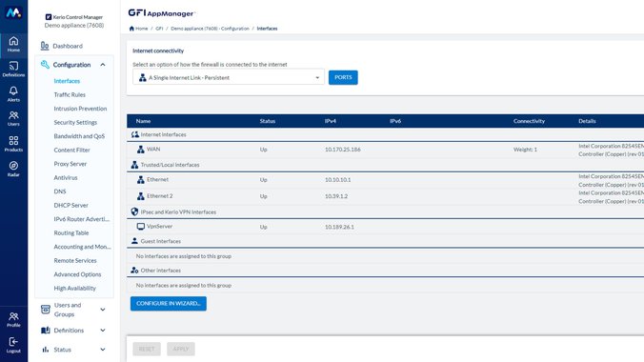Click the Home icon in breadcrumb
The image size is (644, 362).
pos(131,29)
